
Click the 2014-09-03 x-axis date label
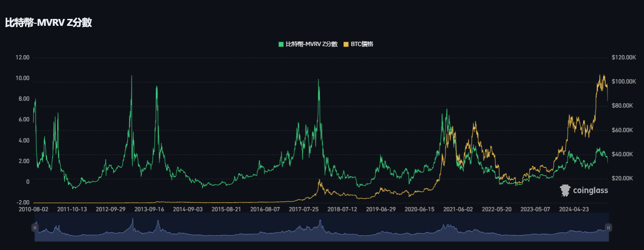(188, 209)
